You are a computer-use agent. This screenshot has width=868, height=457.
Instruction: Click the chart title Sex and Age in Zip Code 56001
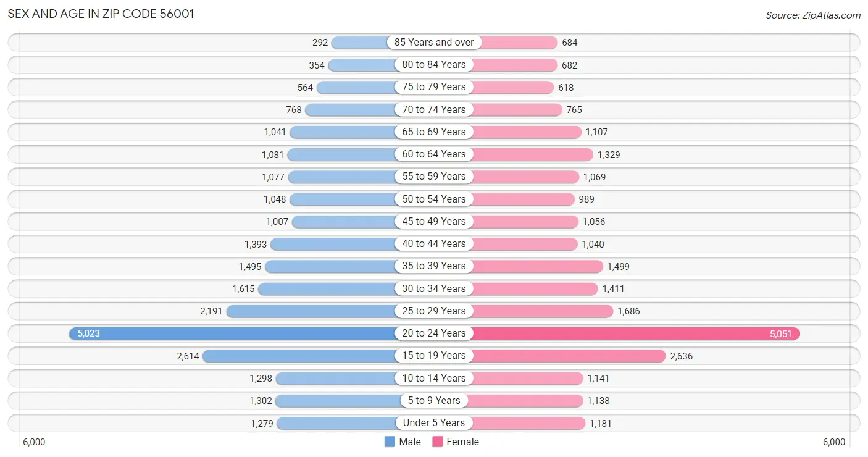(x=101, y=14)
